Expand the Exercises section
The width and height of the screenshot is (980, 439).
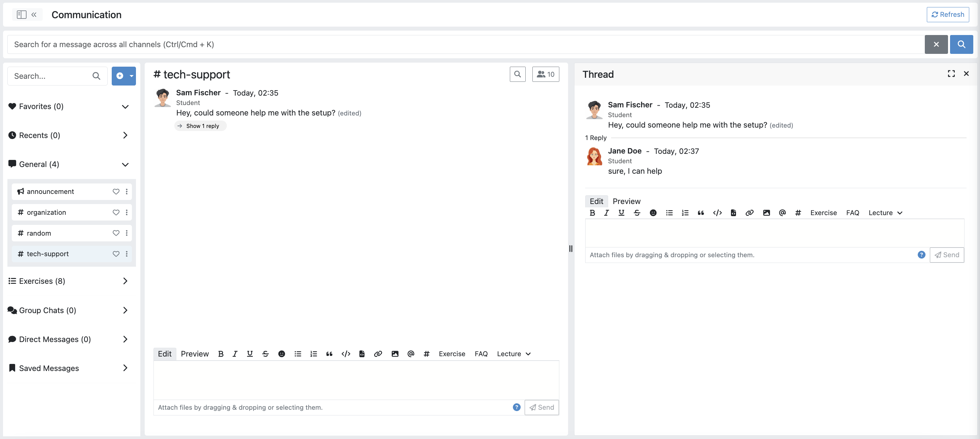point(125,281)
